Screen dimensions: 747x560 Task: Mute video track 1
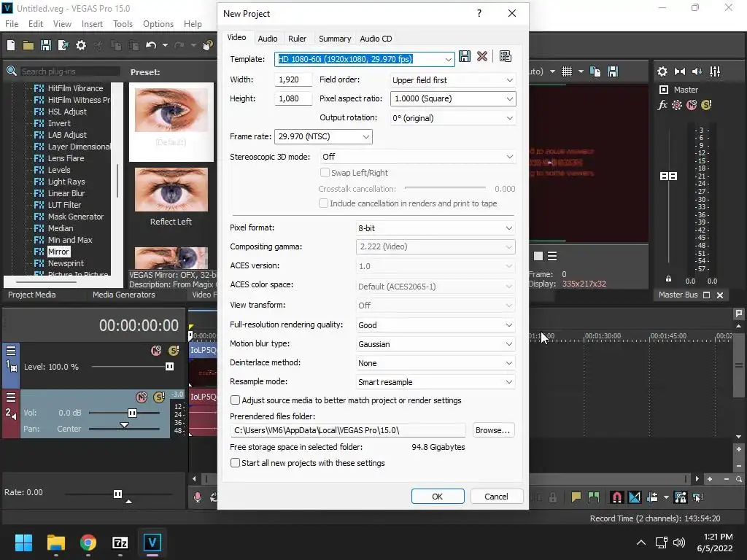[x=156, y=351]
